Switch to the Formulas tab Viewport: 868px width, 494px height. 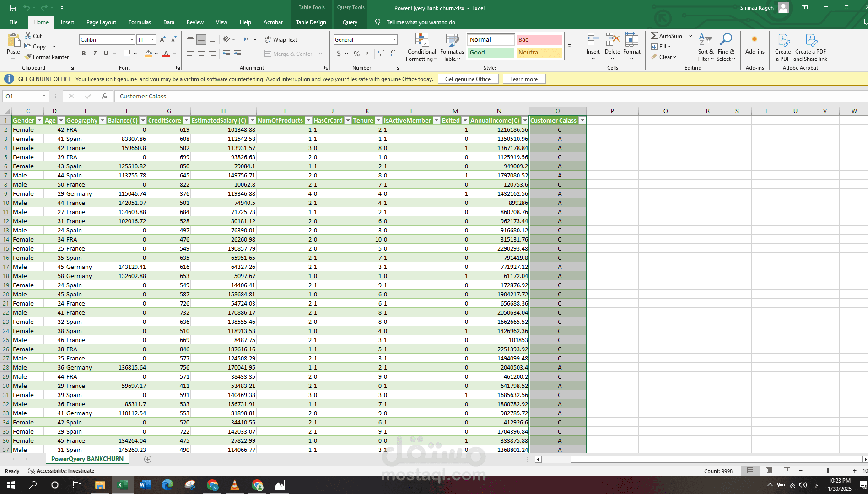(x=140, y=22)
